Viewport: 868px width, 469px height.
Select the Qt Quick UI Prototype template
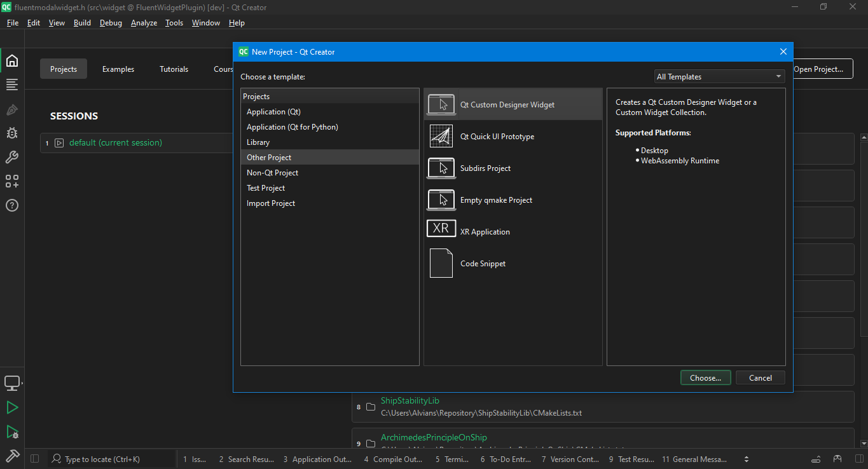tap(513, 137)
